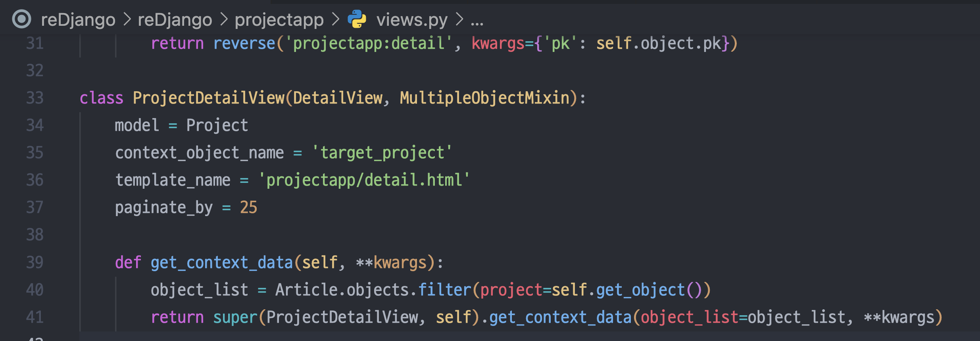Expand chevron after first reDjango breadcrumb
Screen dimensions: 980x341
(x=127, y=19)
